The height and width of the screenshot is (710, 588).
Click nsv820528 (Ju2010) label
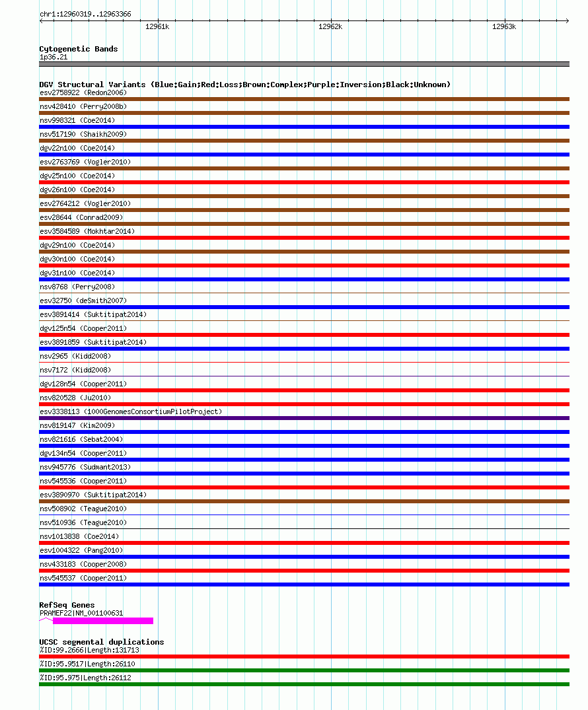coord(76,398)
